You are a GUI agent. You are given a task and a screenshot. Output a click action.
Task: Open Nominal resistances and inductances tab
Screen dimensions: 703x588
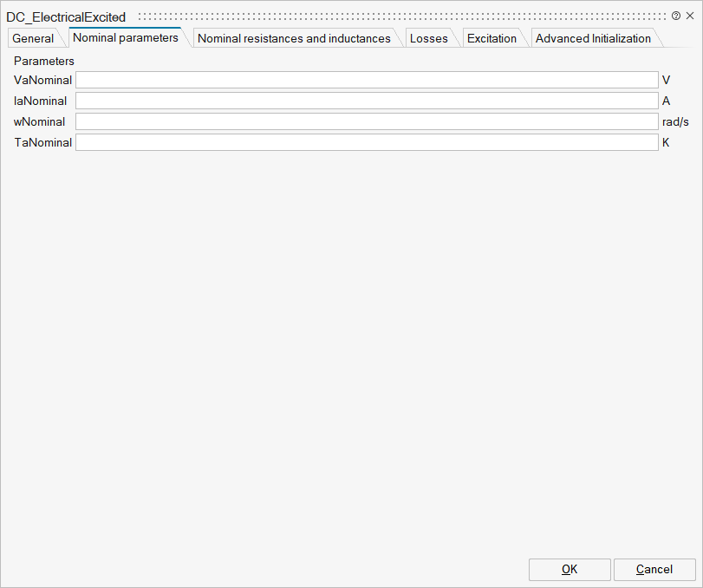point(294,38)
